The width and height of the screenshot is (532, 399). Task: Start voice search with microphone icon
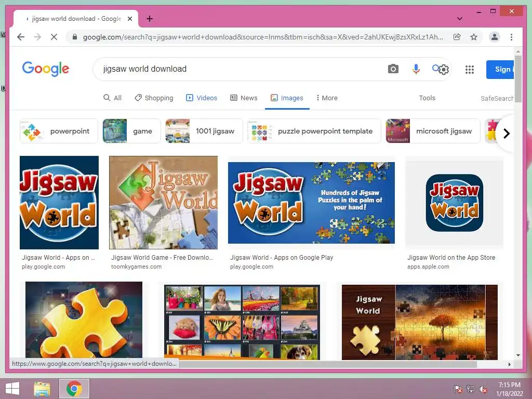[x=416, y=69]
